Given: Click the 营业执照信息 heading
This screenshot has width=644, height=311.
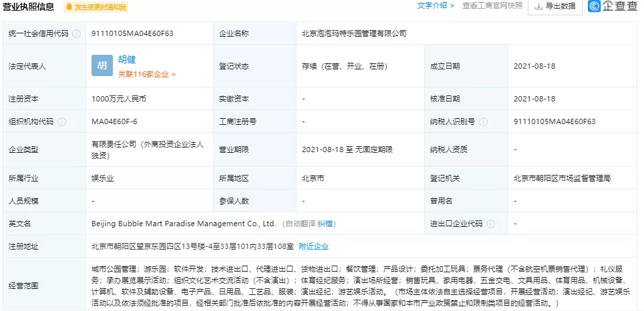Looking at the screenshot, I should pyautogui.click(x=28, y=7).
